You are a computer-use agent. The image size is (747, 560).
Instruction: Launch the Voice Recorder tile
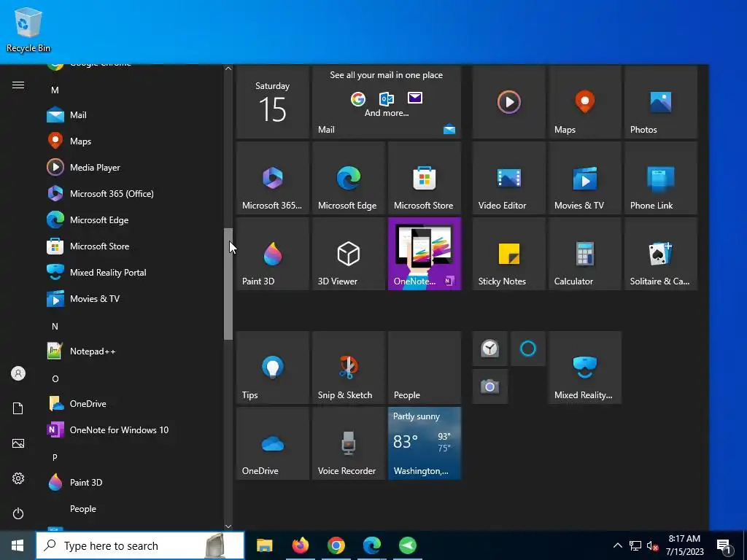348,443
